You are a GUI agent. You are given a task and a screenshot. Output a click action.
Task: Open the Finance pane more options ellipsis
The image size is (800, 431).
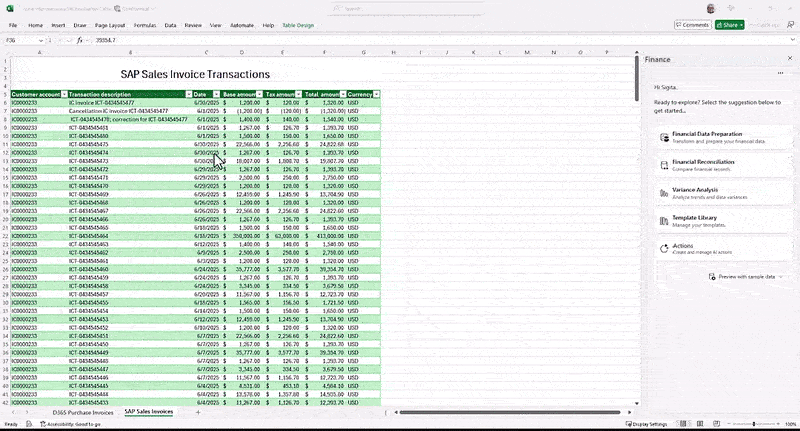pyautogui.click(x=781, y=73)
